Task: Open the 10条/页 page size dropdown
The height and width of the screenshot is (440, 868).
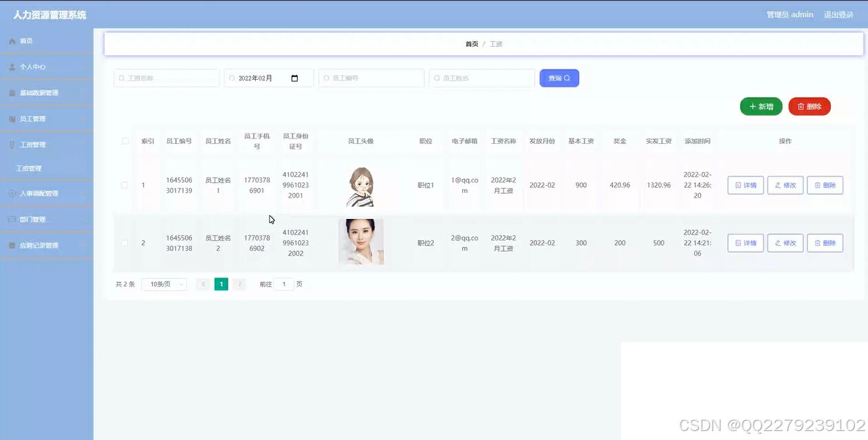Action: coord(164,284)
